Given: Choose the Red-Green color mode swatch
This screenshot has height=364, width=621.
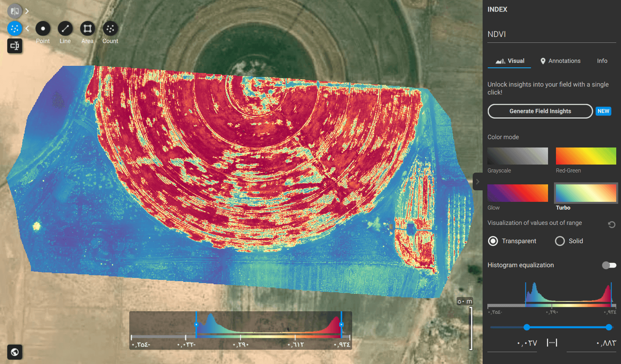Looking at the screenshot, I should [x=586, y=156].
